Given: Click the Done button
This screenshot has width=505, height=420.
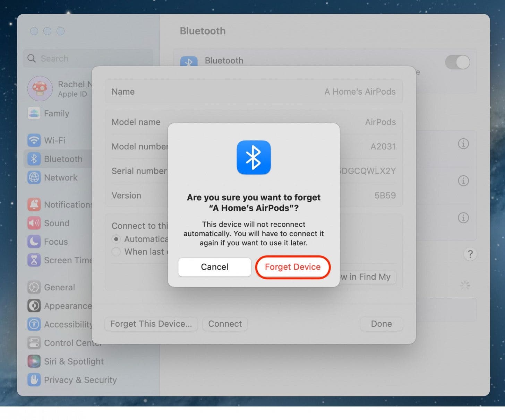Looking at the screenshot, I should 381,324.
